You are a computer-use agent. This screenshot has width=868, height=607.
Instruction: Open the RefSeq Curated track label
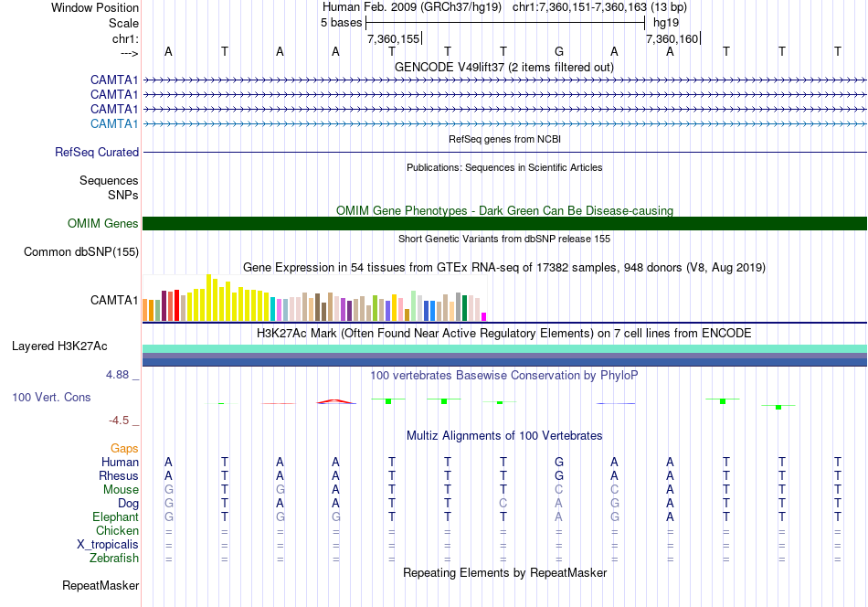pos(97,152)
